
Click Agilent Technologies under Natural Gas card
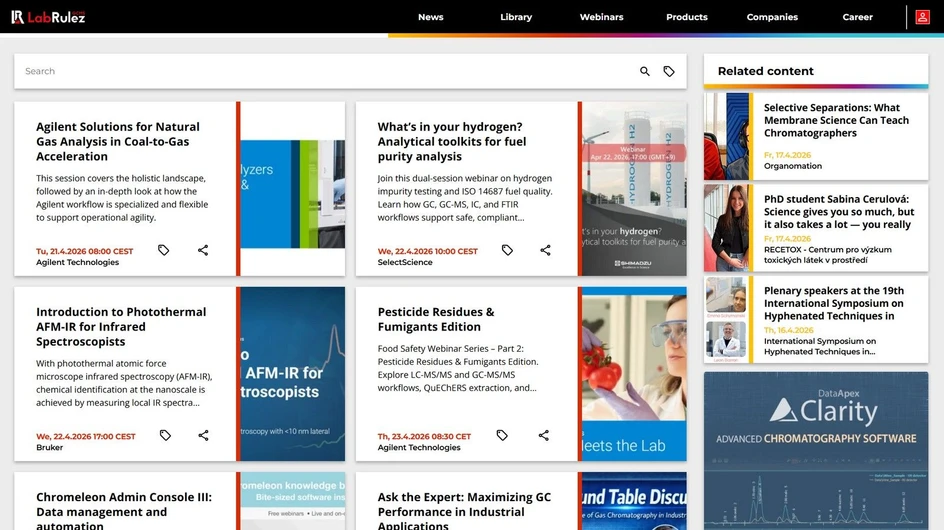(x=78, y=262)
